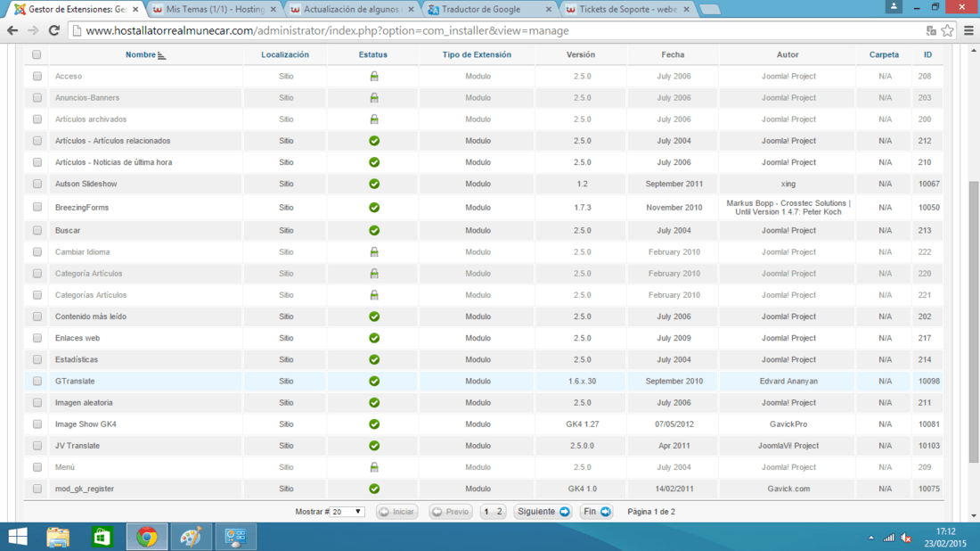Close the Traductor de Google tab
Image resolution: width=980 pixels, height=551 pixels.
point(549,10)
